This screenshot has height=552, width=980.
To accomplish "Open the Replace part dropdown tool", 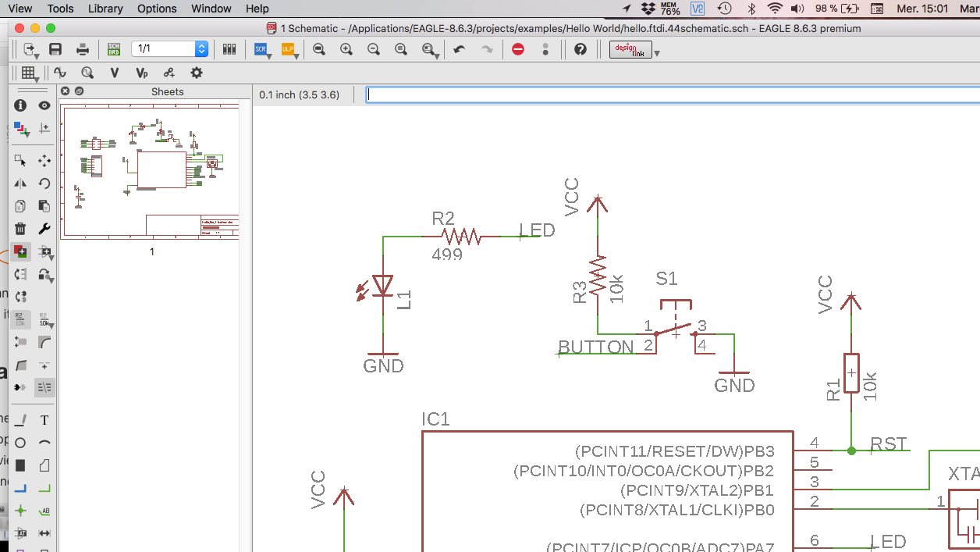I will [x=45, y=251].
